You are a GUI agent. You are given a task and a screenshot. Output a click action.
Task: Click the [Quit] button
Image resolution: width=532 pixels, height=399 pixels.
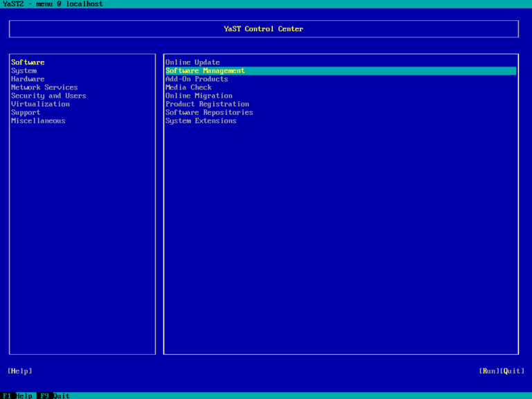coord(513,371)
